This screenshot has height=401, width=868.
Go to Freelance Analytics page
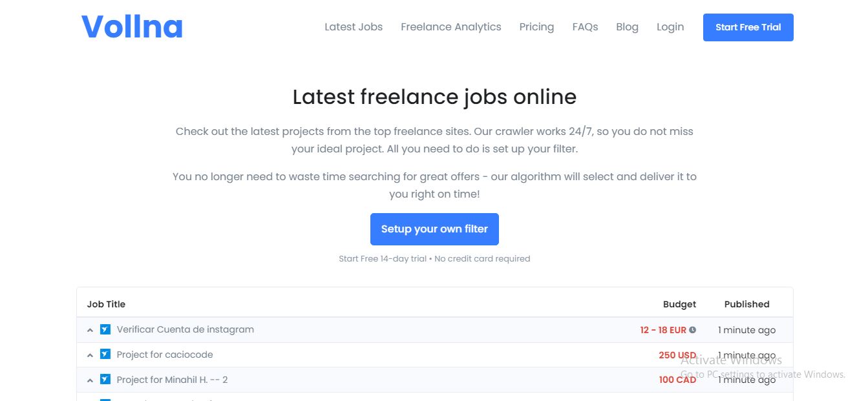pyautogui.click(x=450, y=27)
